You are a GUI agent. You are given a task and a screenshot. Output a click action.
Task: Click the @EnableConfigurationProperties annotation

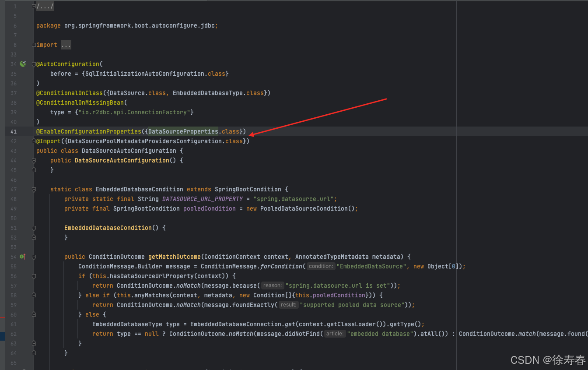point(89,131)
